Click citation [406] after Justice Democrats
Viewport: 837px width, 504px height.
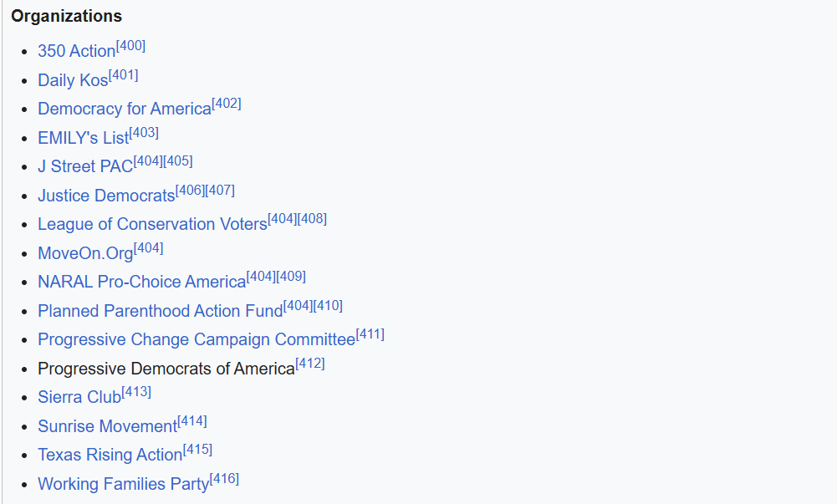pyautogui.click(x=191, y=190)
